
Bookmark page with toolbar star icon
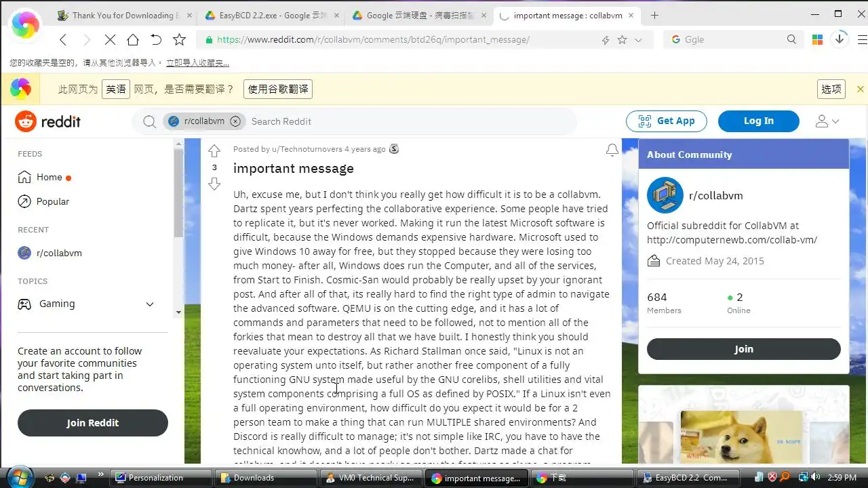(x=179, y=40)
